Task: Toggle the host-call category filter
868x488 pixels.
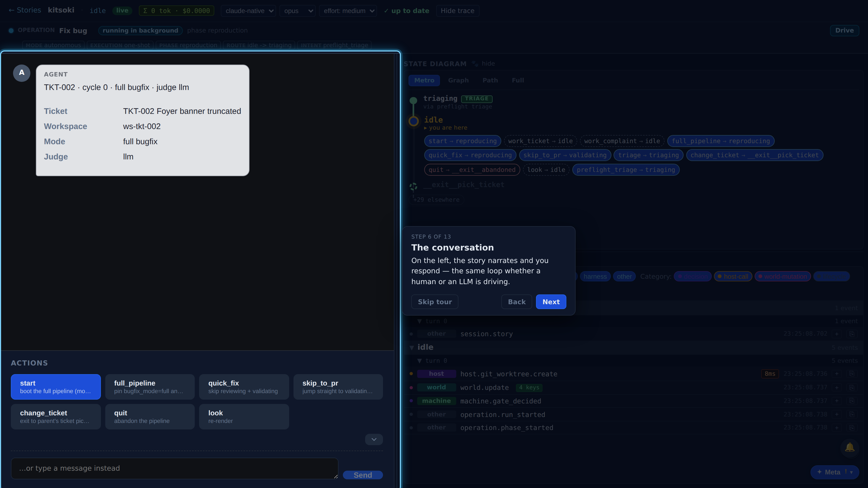Action: pyautogui.click(x=733, y=277)
